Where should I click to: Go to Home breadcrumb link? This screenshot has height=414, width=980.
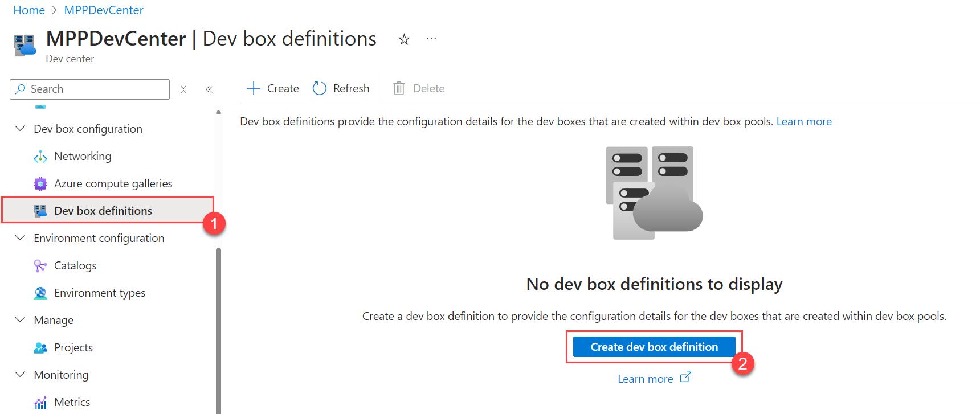(x=29, y=10)
